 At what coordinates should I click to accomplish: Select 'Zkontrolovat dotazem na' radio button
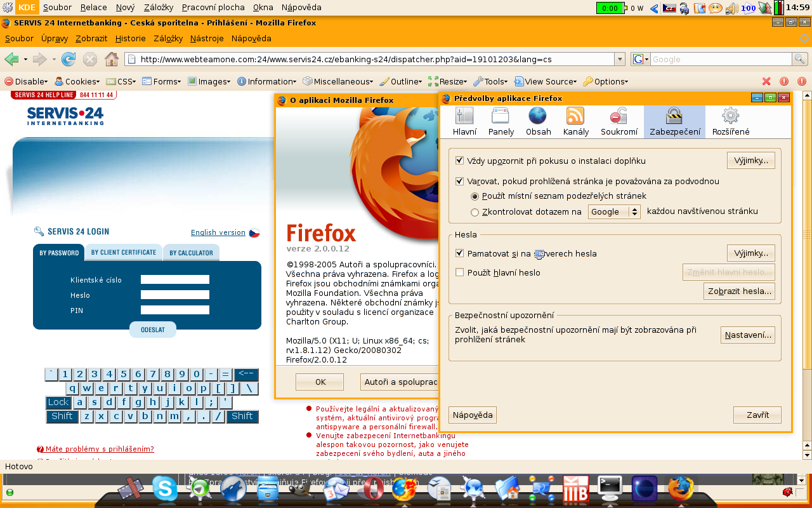(475, 212)
